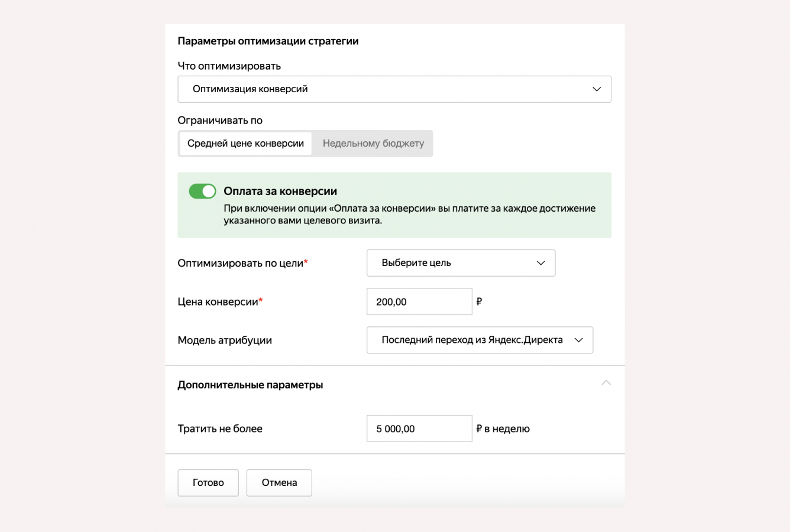Collapse the section using the "Дополнительные параметры" chevron
Image resolution: width=790 pixels, height=532 pixels.
pos(606,383)
